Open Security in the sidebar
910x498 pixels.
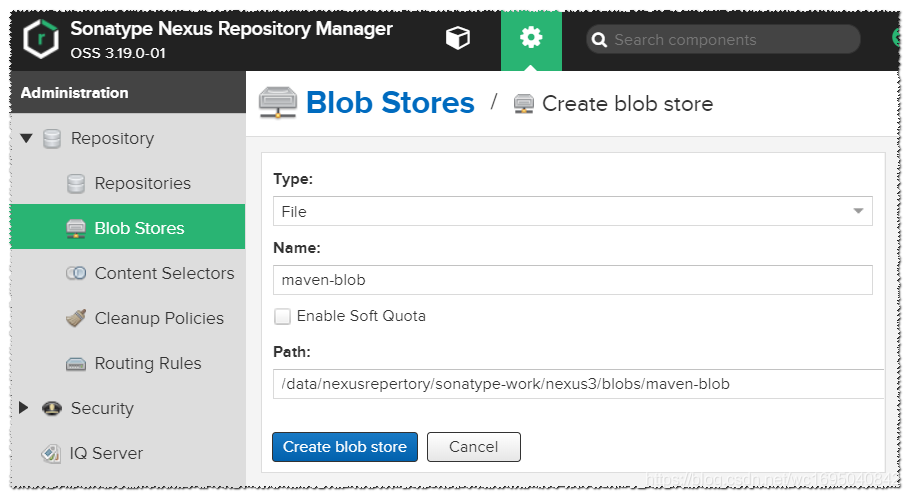102,409
